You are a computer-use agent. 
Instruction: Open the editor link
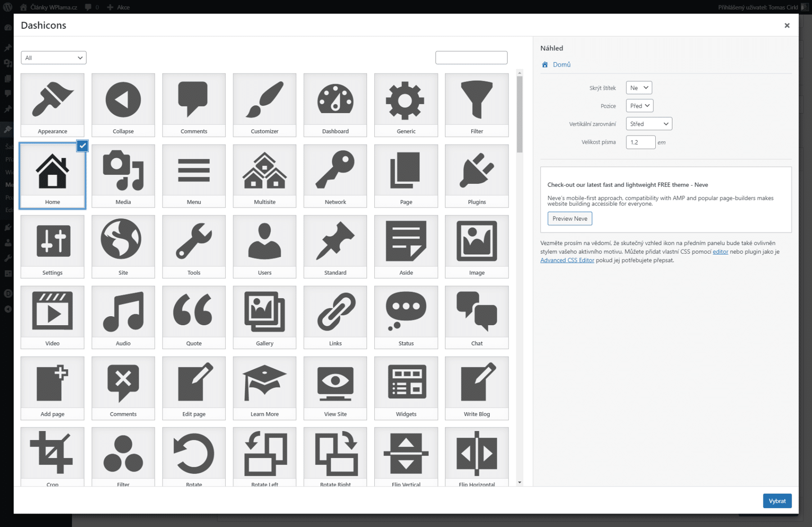pos(720,252)
